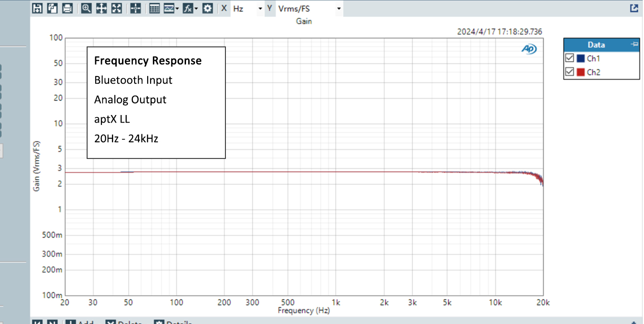This screenshot has width=644, height=324.
Task: Print the graph using the printer icon
Action: click(67, 8)
